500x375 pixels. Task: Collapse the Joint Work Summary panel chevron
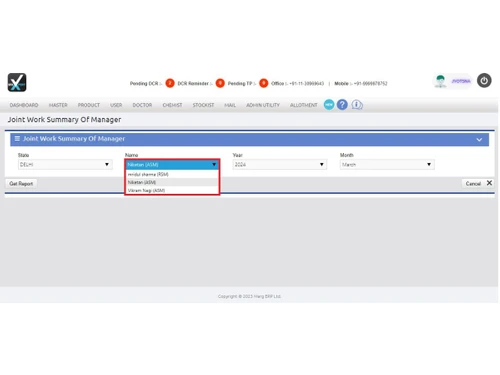479,140
